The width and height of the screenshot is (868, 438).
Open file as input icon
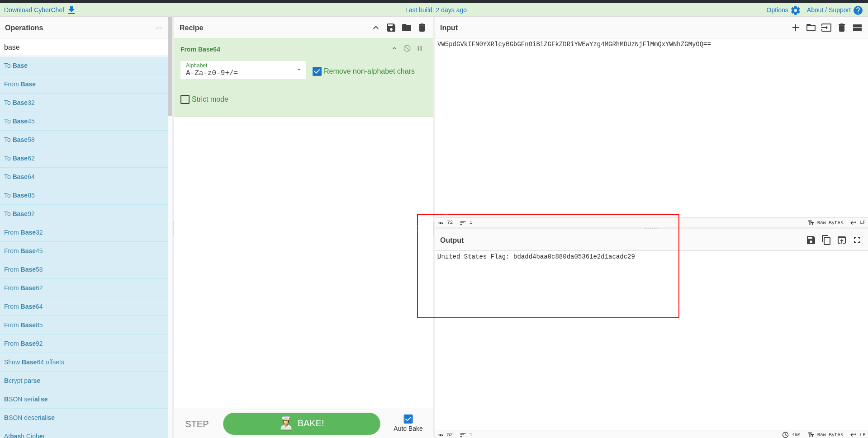pos(826,28)
